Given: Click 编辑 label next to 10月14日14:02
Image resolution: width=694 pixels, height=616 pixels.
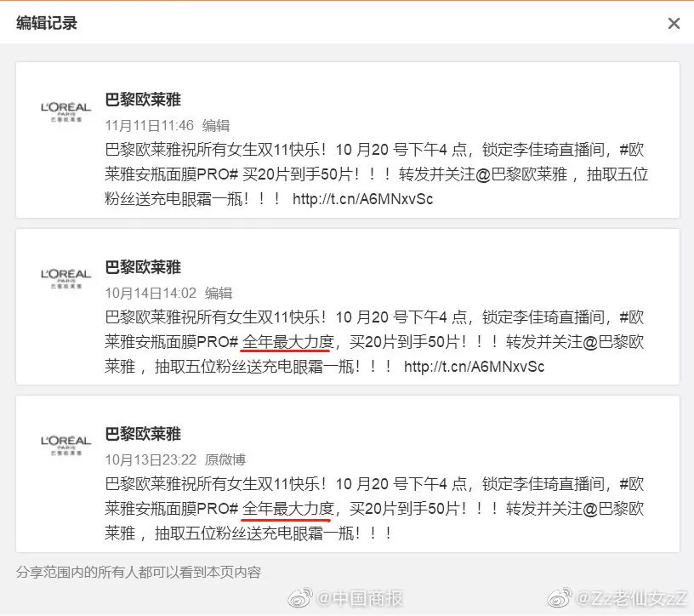Looking at the screenshot, I should point(219,293).
